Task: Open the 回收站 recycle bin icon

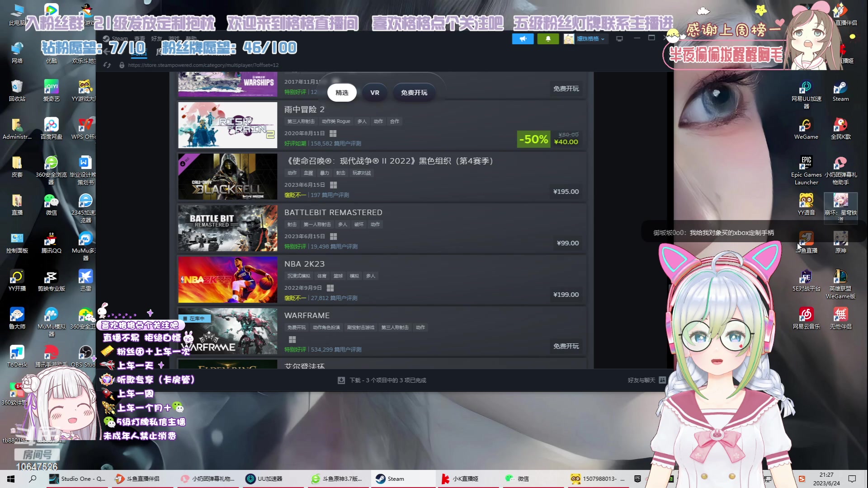Action: (x=17, y=91)
